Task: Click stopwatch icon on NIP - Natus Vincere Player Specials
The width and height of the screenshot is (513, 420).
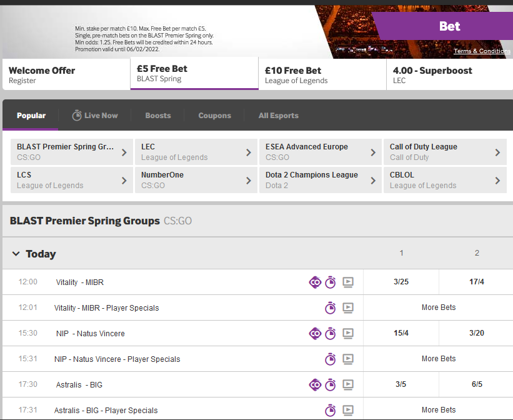Action: (330, 359)
